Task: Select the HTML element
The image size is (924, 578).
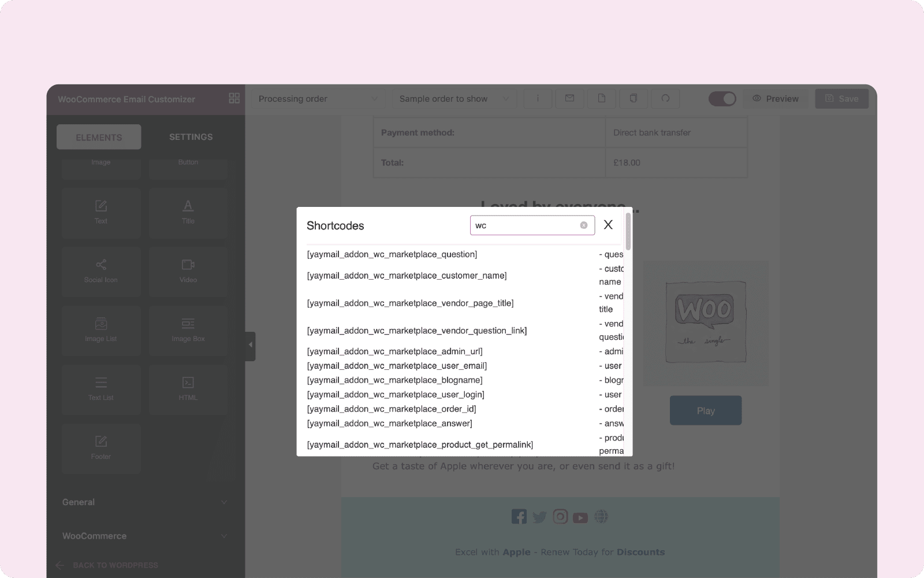Action: pyautogui.click(x=188, y=390)
